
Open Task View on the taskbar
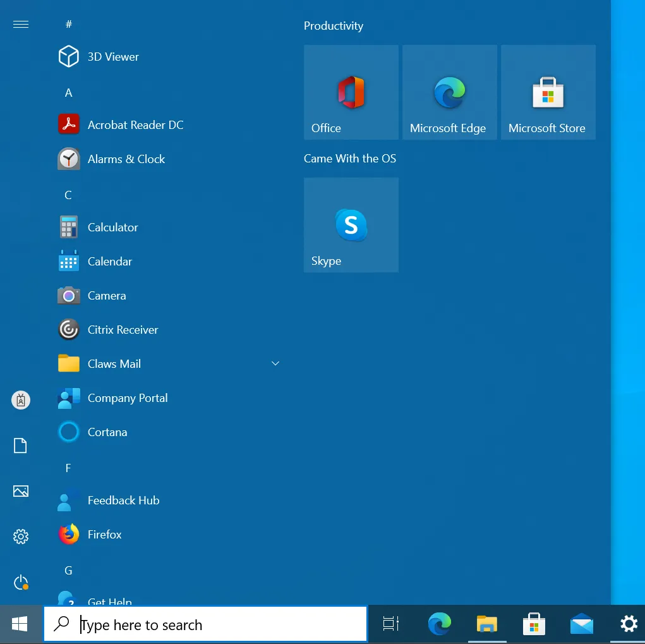coord(390,624)
